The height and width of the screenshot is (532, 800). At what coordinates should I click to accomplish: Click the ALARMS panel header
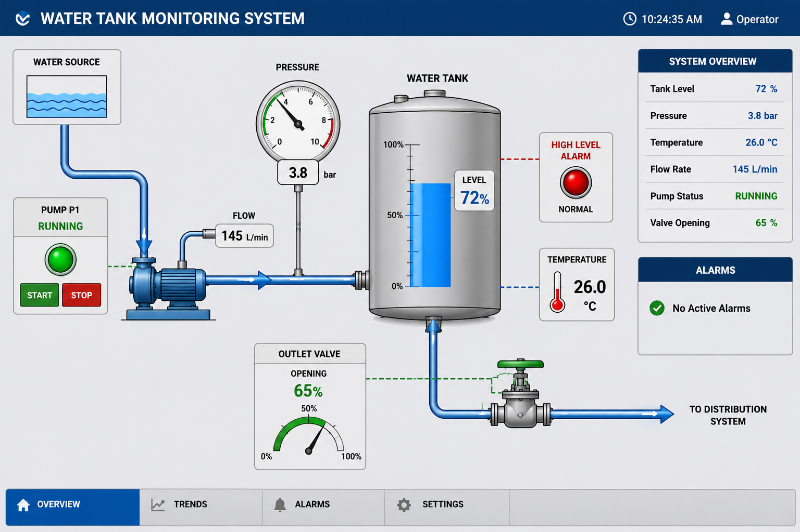715,270
